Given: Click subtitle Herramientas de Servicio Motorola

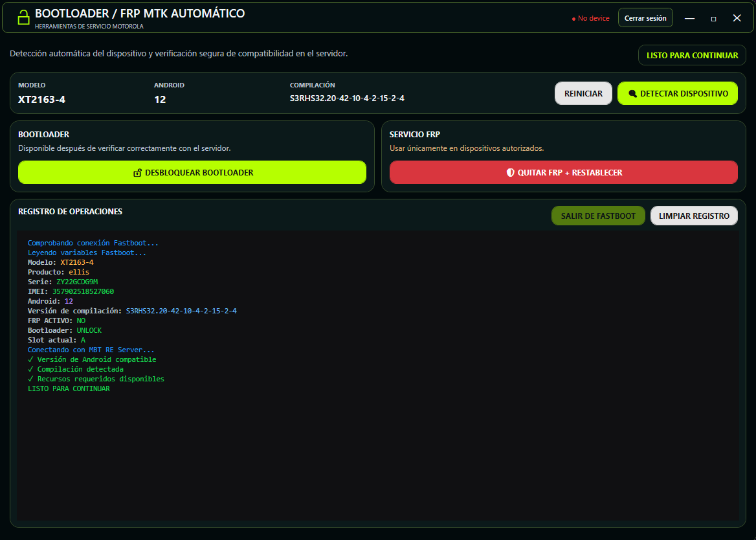Looking at the screenshot, I should [89, 27].
